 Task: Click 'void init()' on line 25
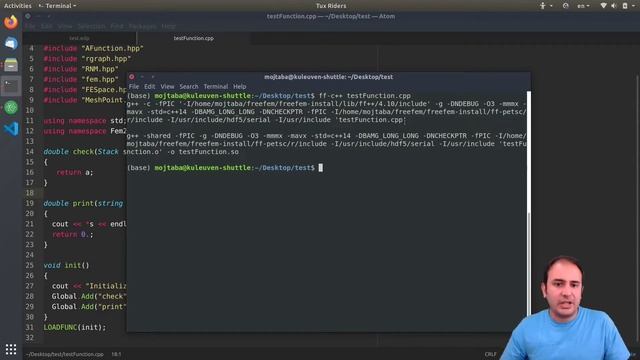pyautogui.click(x=66, y=265)
